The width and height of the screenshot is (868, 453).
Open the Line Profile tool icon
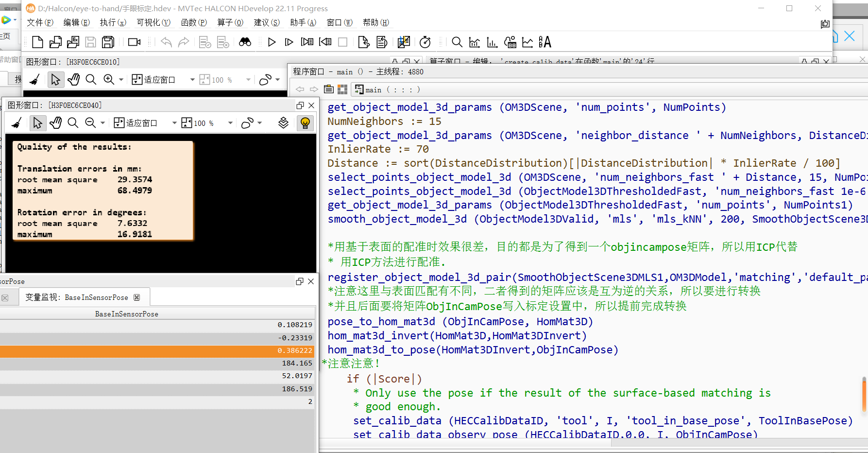click(528, 42)
